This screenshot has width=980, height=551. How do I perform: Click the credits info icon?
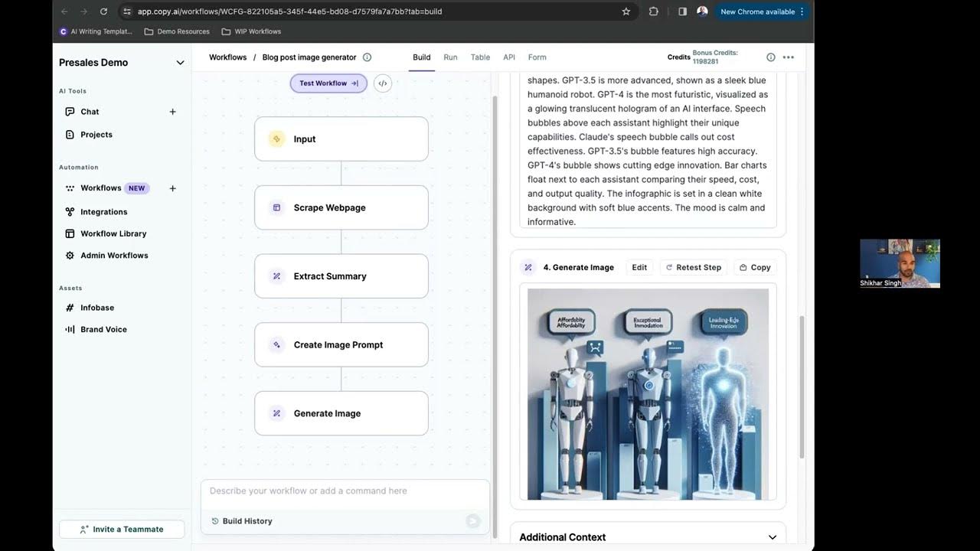pyautogui.click(x=770, y=57)
